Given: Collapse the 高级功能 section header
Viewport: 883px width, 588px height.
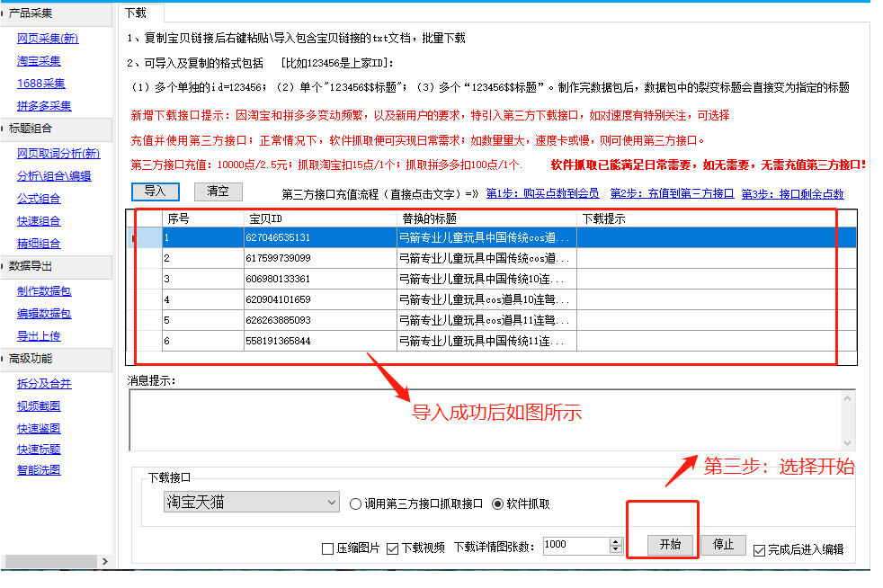Looking at the screenshot, I should pos(57,359).
